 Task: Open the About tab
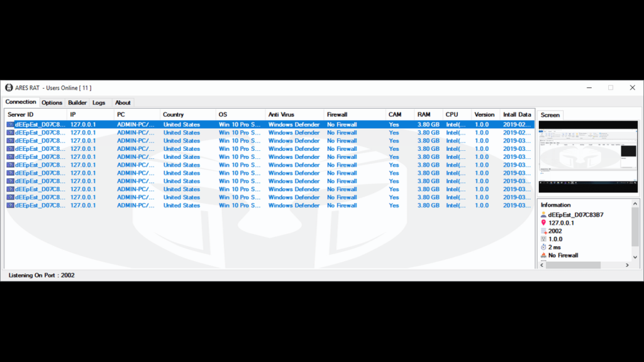(x=123, y=102)
